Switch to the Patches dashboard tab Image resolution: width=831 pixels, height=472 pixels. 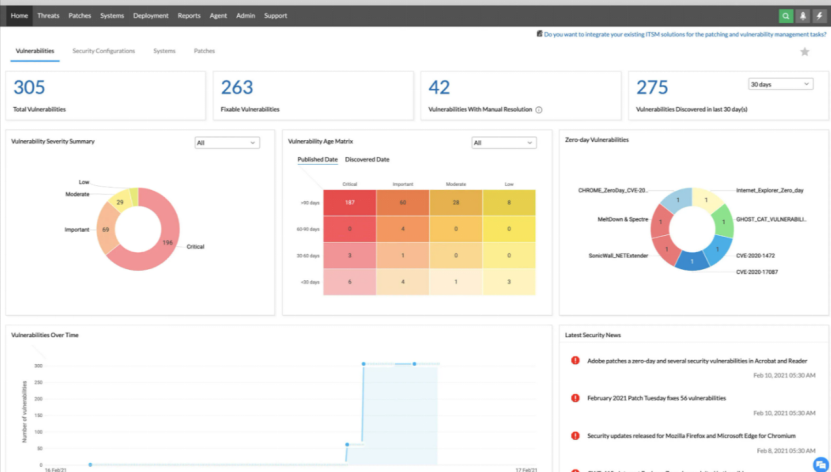click(x=204, y=51)
